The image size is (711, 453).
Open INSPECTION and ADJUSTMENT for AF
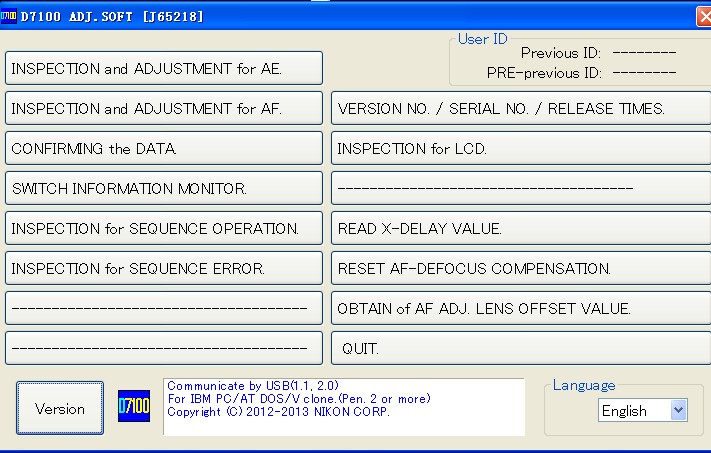tap(164, 108)
